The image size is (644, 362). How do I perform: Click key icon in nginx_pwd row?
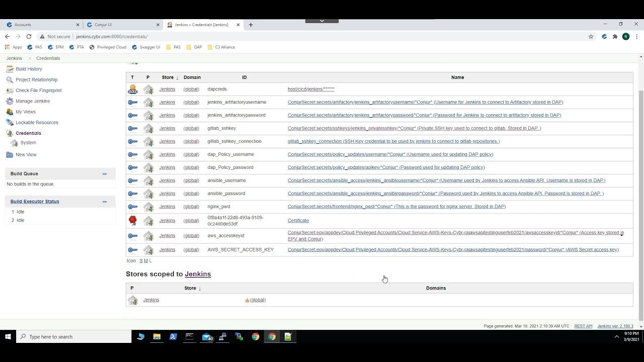coord(133,207)
